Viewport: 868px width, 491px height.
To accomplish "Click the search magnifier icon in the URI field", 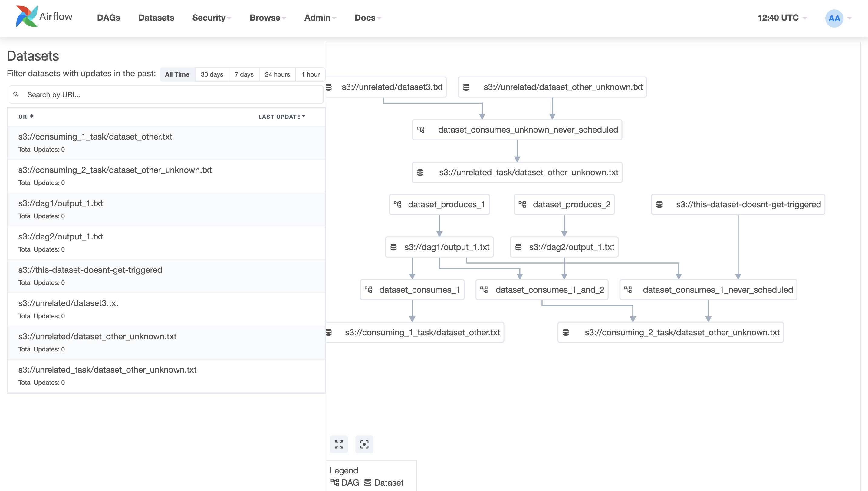I will pos(17,94).
